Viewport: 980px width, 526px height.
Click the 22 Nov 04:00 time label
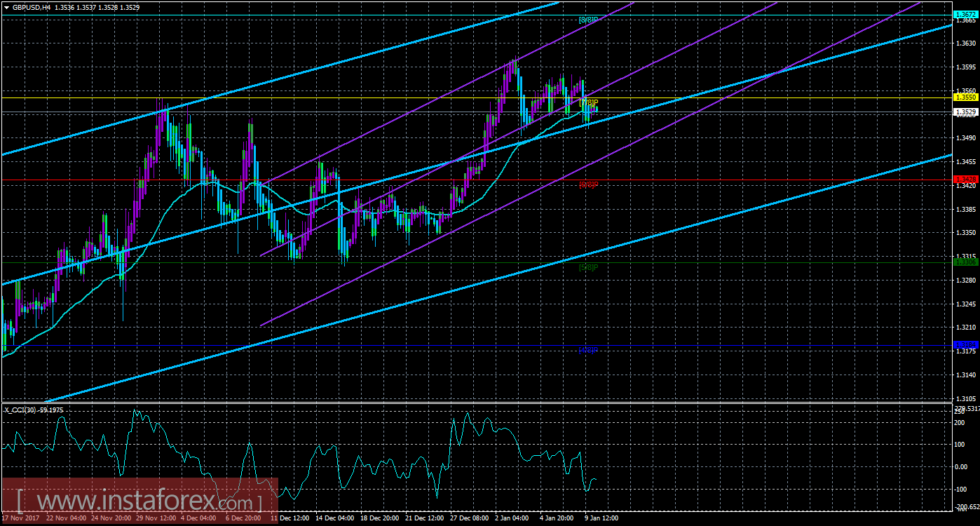67,518
